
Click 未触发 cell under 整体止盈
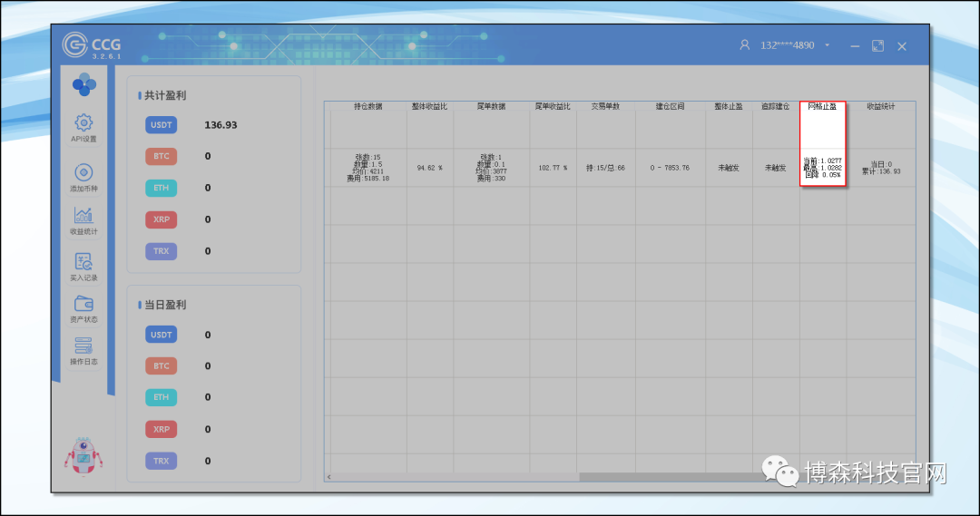tap(729, 168)
